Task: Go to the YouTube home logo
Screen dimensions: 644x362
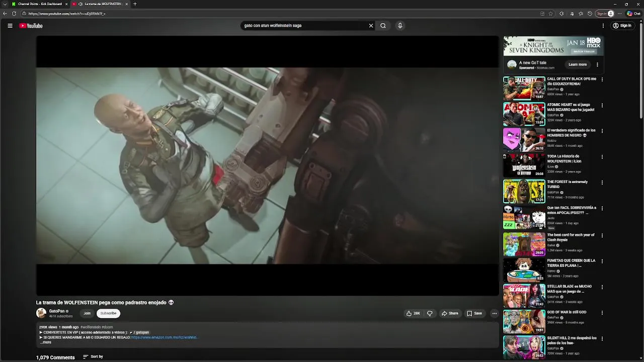Action: pyautogui.click(x=31, y=26)
